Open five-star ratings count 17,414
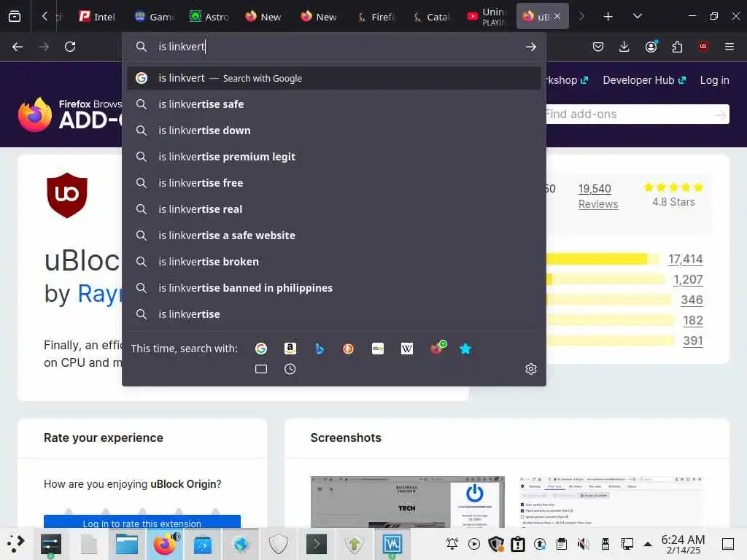 click(x=685, y=259)
